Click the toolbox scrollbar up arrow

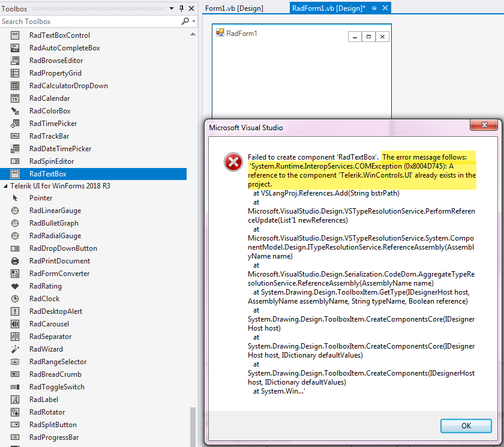193,34
